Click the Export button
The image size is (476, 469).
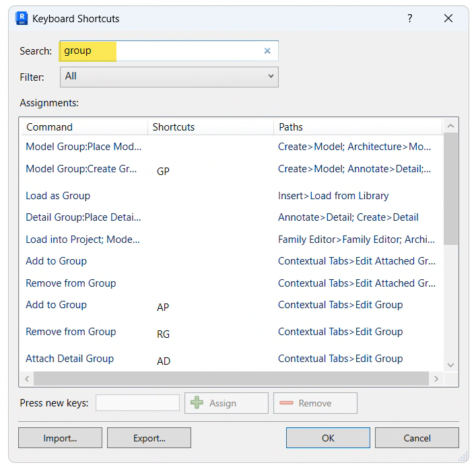149,438
